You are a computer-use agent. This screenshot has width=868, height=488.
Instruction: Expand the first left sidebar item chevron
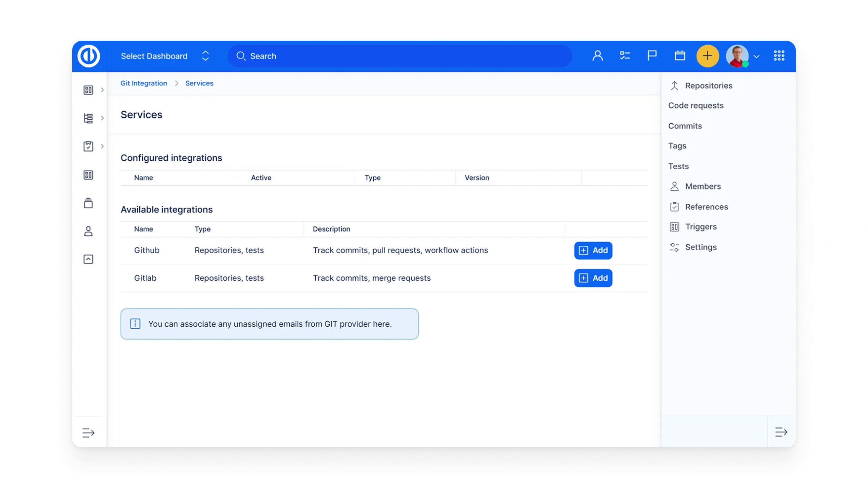[x=102, y=90]
